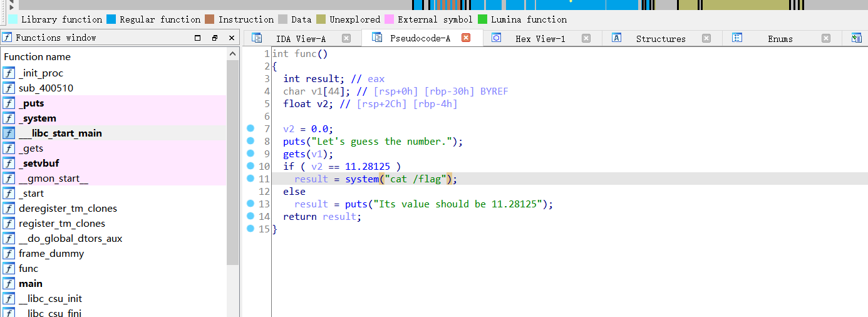Click the system call in line 11
The width and height of the screenshot is (868, 317).
pos(362,179)
